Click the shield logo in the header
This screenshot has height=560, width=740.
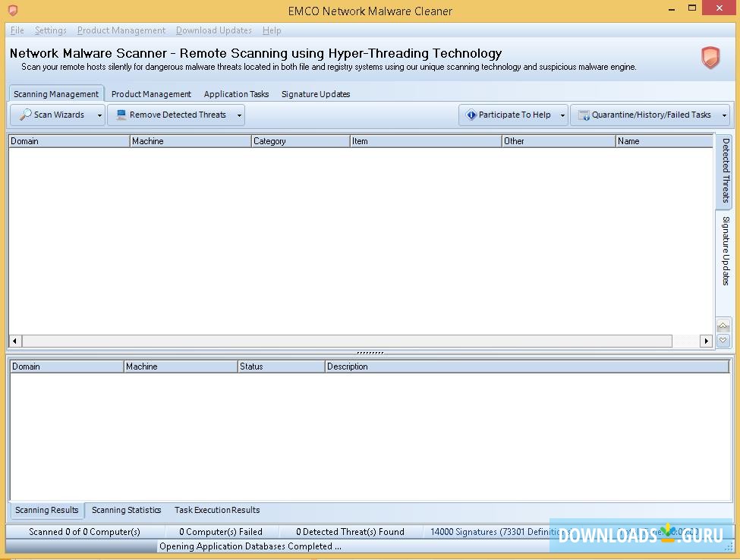point(710,58)
